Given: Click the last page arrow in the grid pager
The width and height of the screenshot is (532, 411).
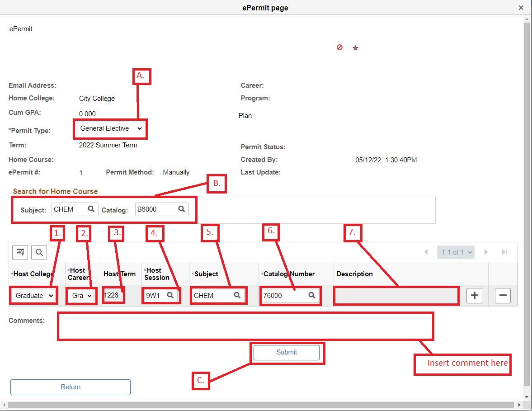Looking at the screenshot, I should point(504,252).
